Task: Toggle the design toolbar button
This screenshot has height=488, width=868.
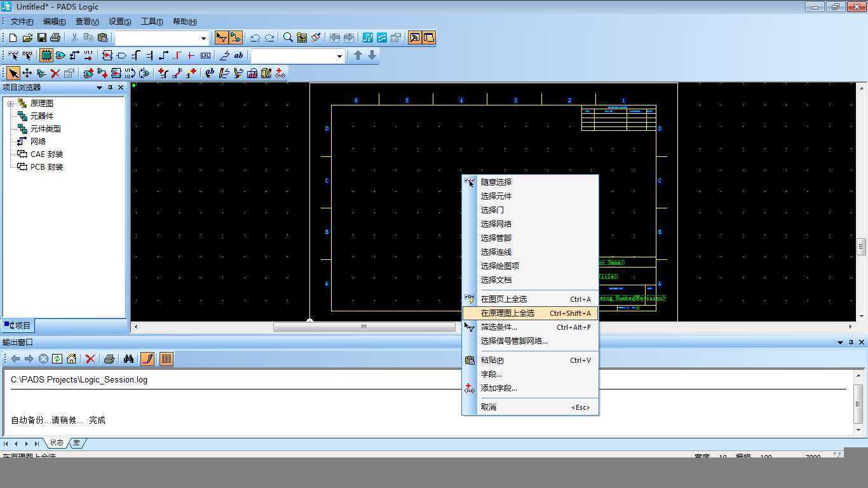Action: click(236, 37)
